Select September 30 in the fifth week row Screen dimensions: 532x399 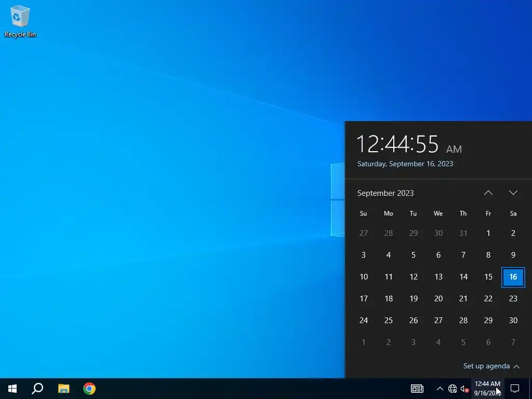click(513, 320)
